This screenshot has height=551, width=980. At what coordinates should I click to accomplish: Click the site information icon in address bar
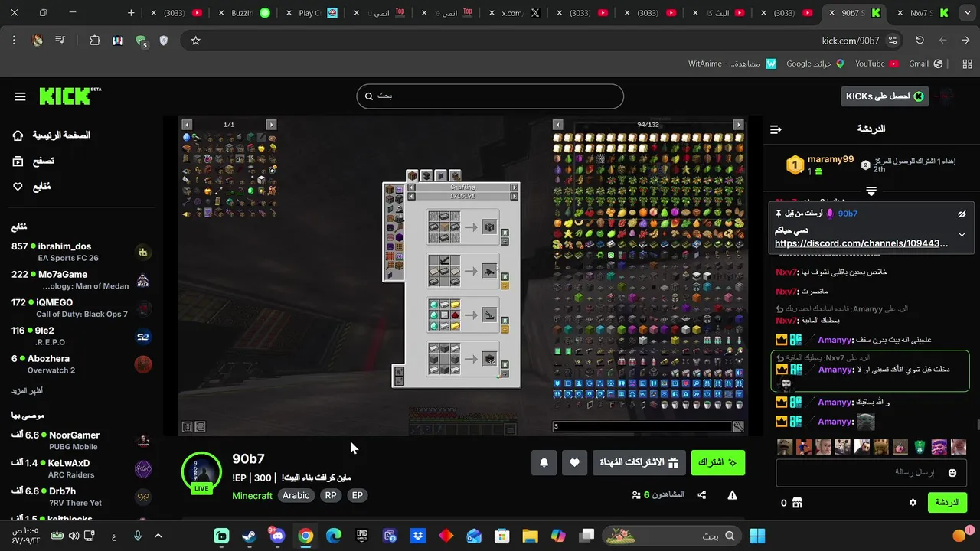point(893,41)
